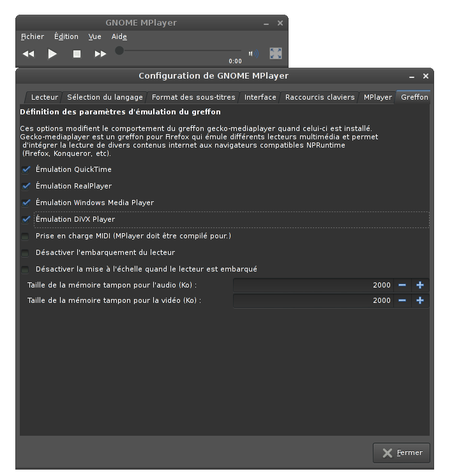The height and width of the screenshot is (476, 452).
Task: Switch to the Sélection du langage tab
Action: tap(105, 97)
